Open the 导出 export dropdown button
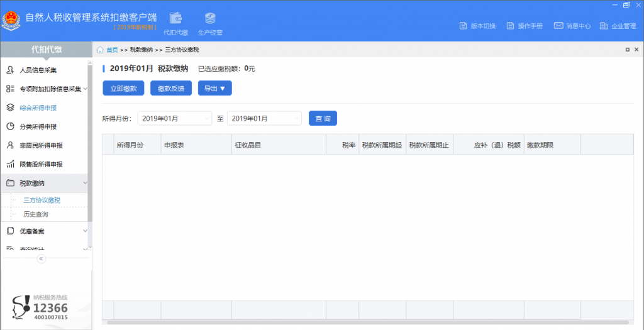This screenshot has height=330, width=644. pyautogui.click(x=215, y=88)
